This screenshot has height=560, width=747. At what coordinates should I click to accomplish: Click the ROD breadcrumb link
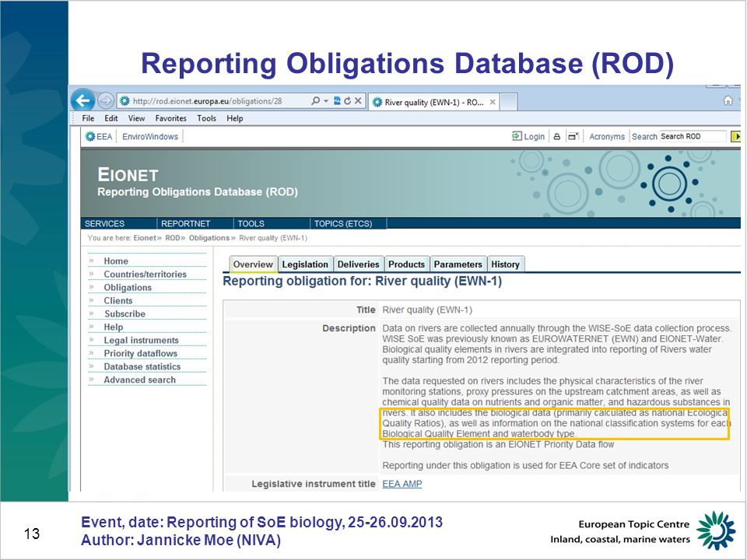[173, 238]
